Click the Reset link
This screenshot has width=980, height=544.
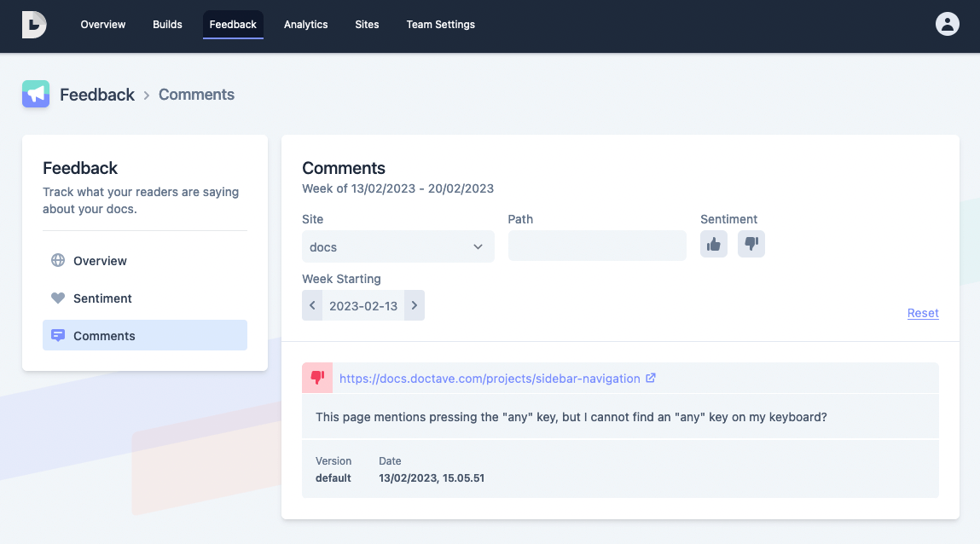point(923,313)
